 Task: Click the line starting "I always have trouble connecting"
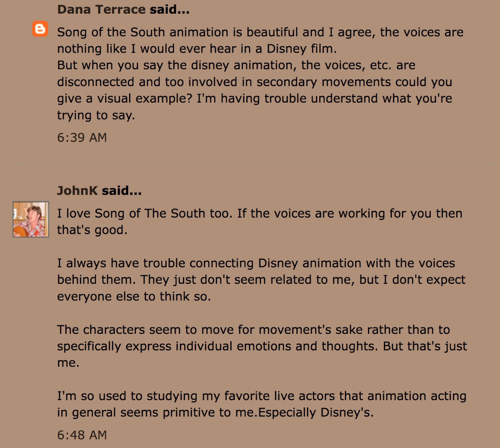tap(256, 263)
